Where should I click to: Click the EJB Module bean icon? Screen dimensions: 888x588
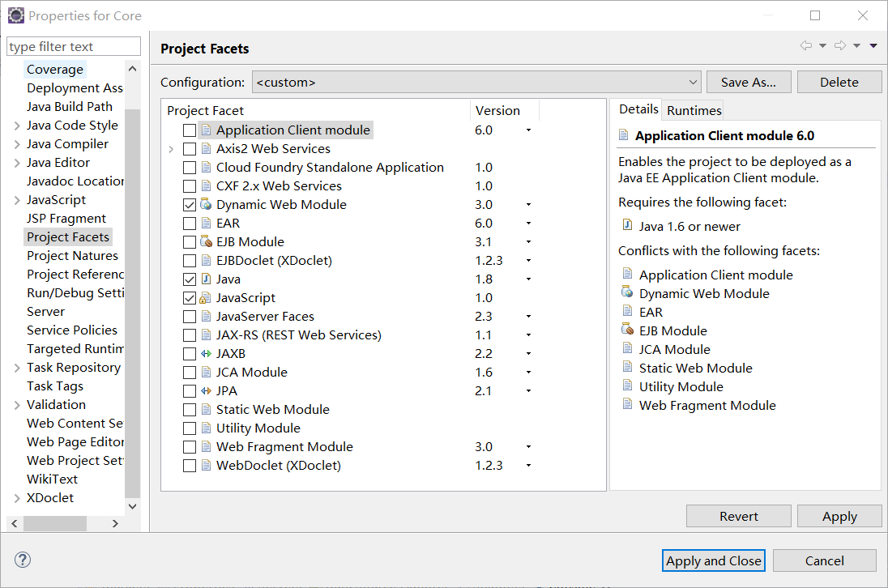pyautogui.click(x=206, y=241)
